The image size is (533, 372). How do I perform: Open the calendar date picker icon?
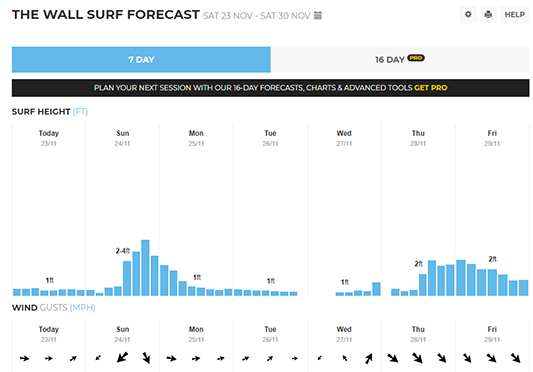(317, 15)
